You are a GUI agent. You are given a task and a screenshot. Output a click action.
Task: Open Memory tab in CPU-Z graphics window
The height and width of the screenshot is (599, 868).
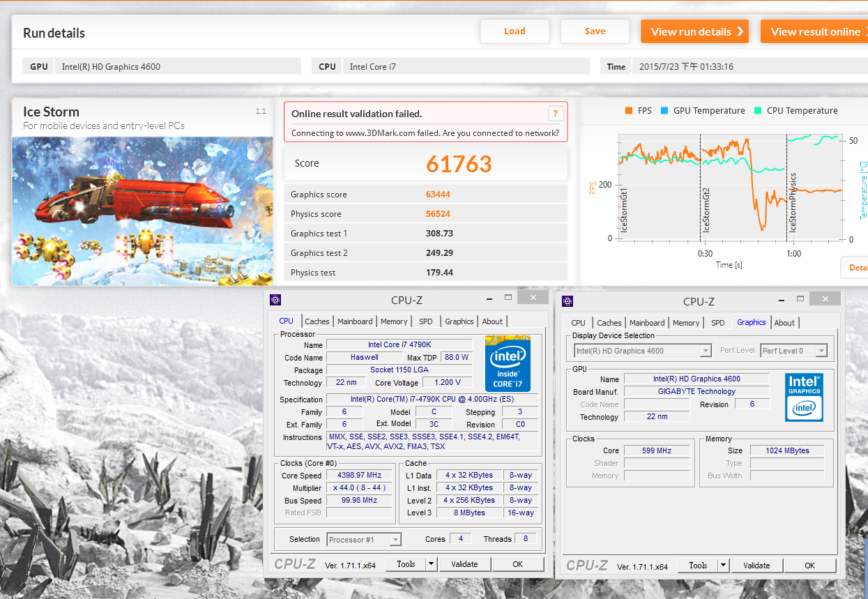(x=686, y=323)
